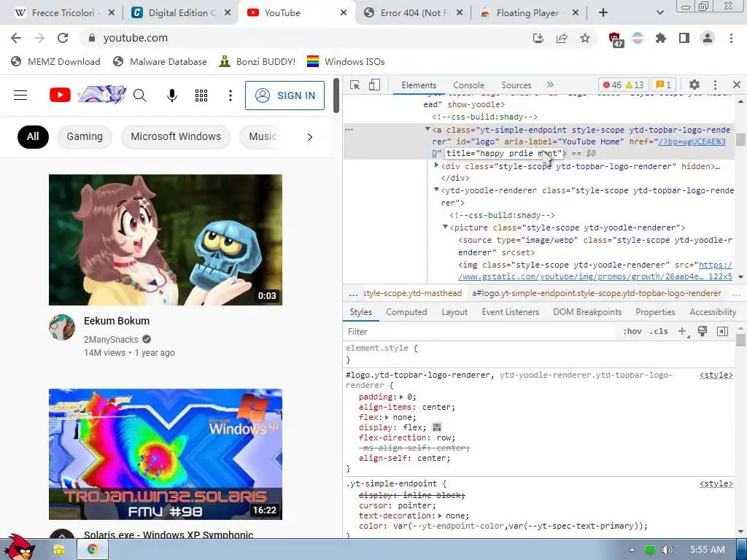This screenshot has height=560, width=747.
Task: Open the Eekum Bokum video thumbnail
Action: tap(166, 239)
